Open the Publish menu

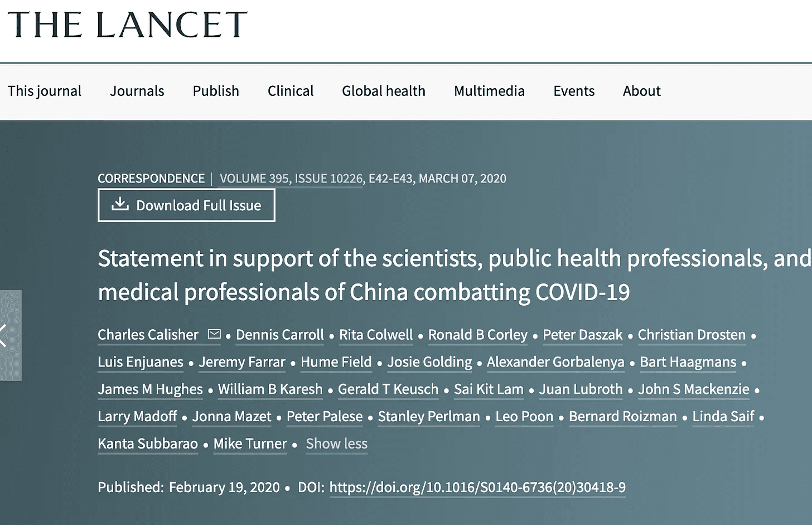tap(216, 91)
